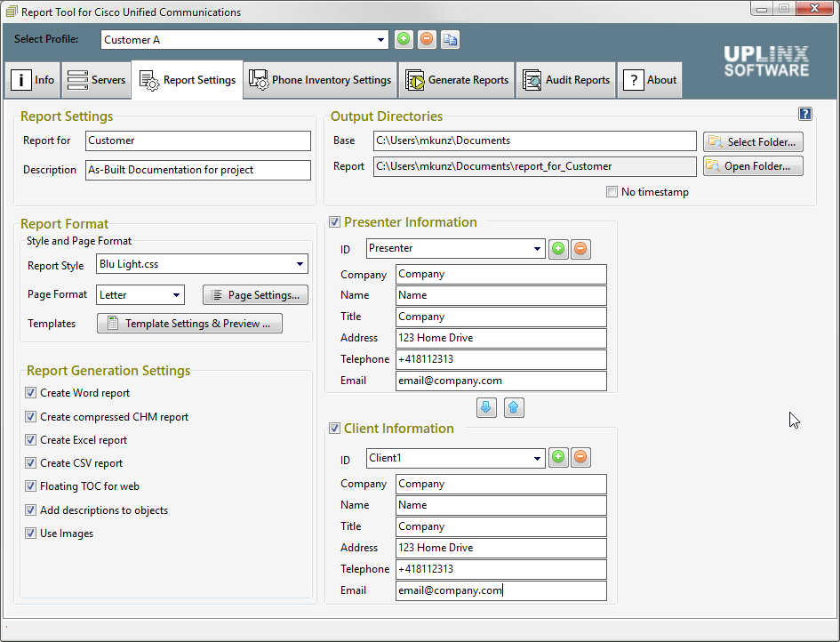The image size is (840, 642).
Task: Click the copy profile icon
Action: [450, 40]
